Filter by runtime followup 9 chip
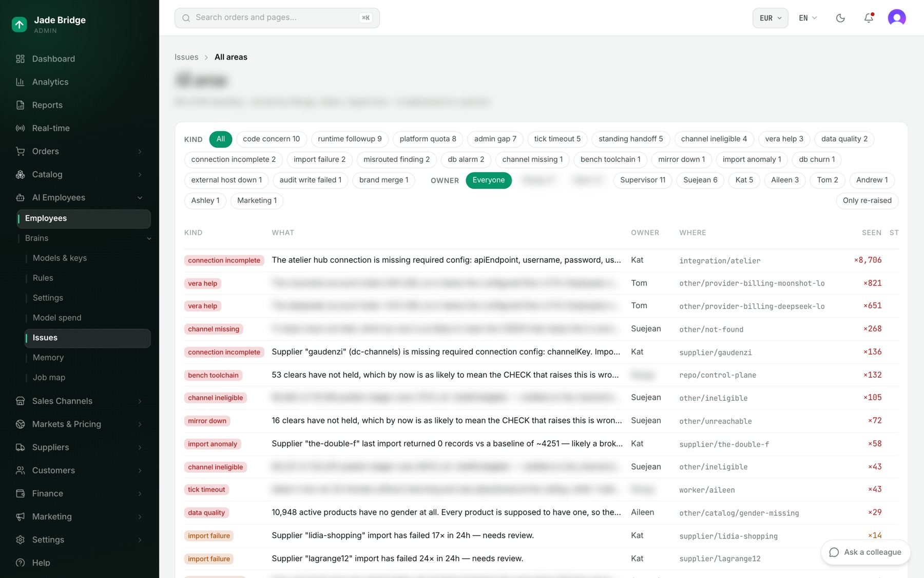 tap(350, 139)
